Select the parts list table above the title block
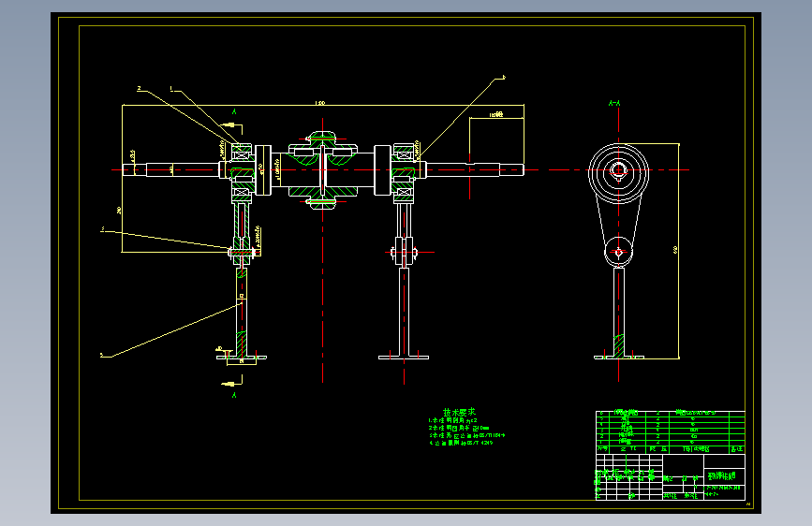Viewport: 812px width, 526px height. pyautogui.click(x=671, y=432)
